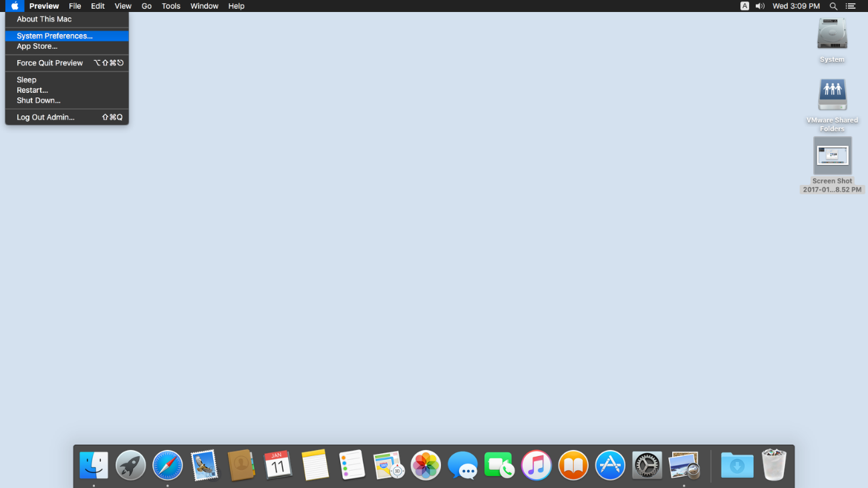Open the App Store dock icon
This screenshot has width=868, height=488.
pyautogui.click(x=610, y=465)
